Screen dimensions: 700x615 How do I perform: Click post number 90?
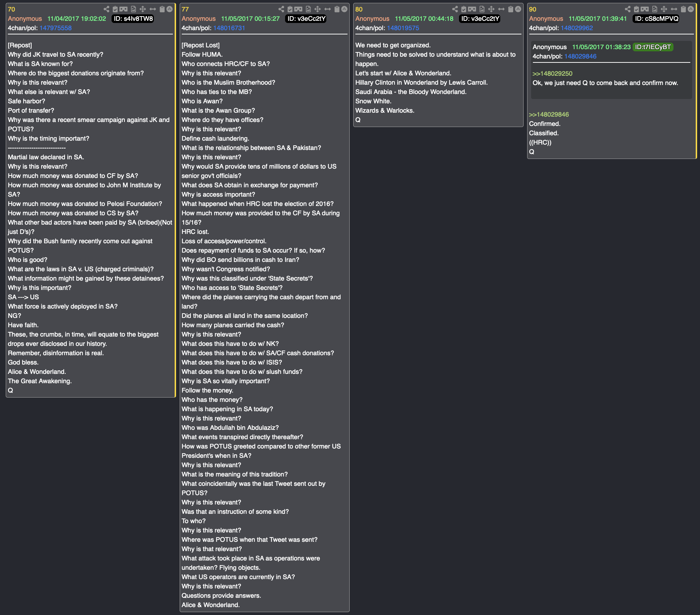533,9
